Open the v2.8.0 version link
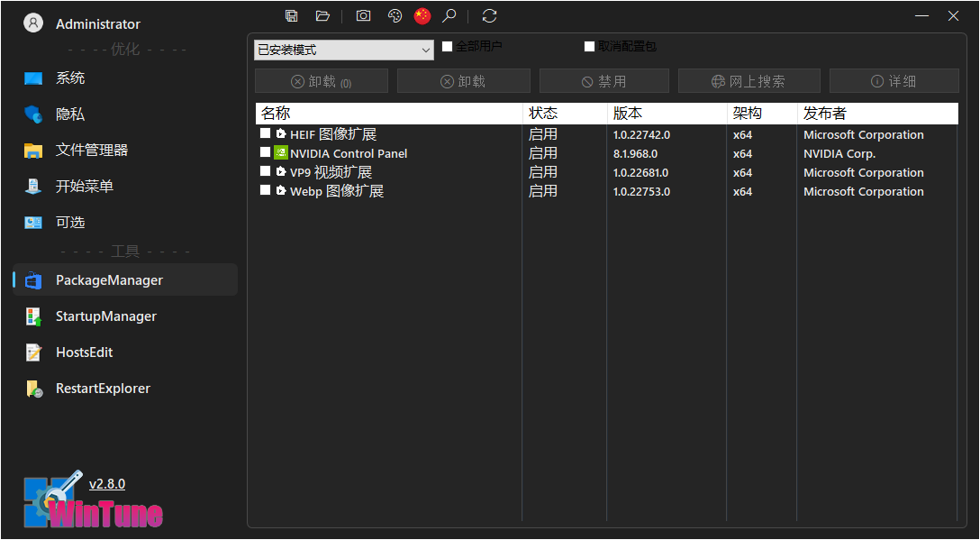This screenshot has width=980, height=540. point(107,483)
